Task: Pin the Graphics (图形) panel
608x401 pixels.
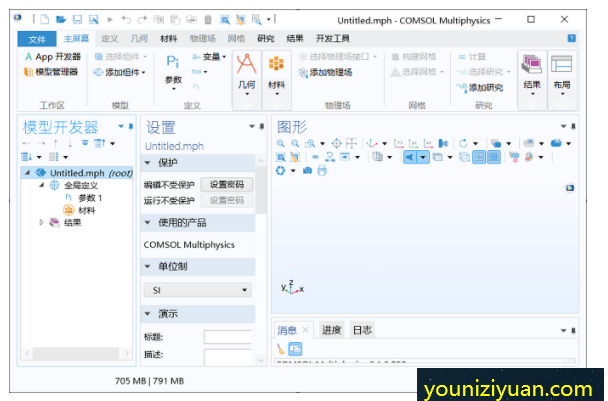Action: click(x=573, y=126)
